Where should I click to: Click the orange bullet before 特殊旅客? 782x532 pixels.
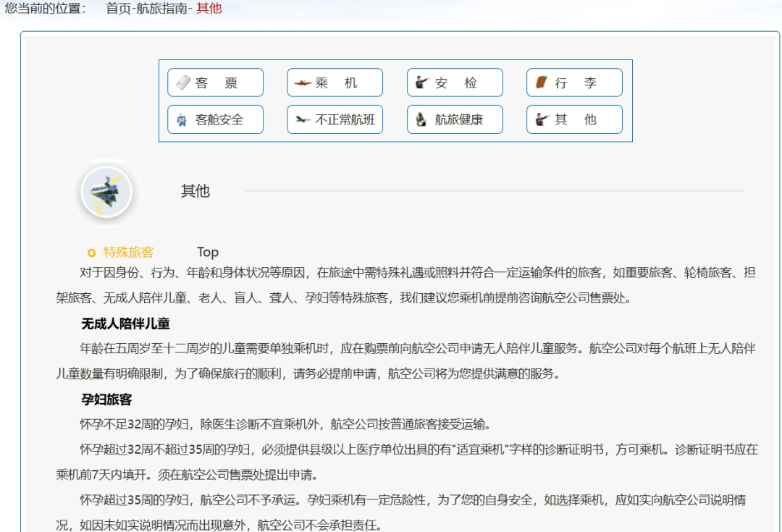point(91,253)
